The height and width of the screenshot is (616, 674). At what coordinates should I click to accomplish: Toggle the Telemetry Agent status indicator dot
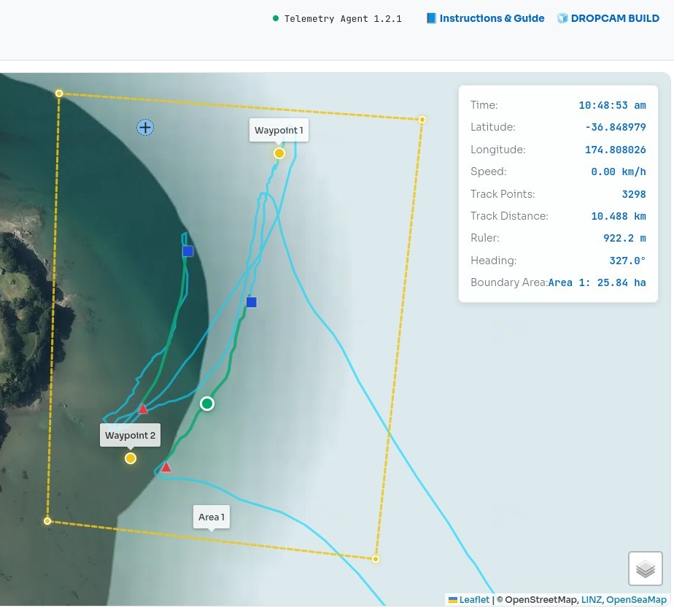coord(276,18)
